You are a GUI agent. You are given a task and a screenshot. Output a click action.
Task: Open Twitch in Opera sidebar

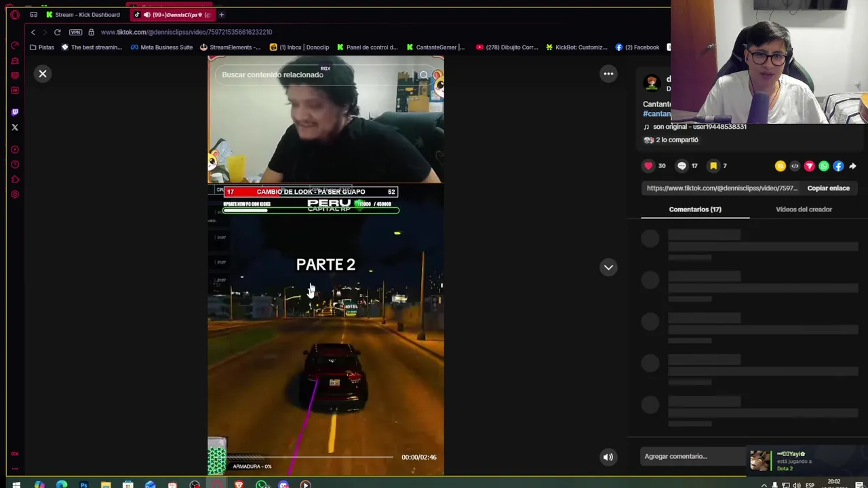click(15, 112)
